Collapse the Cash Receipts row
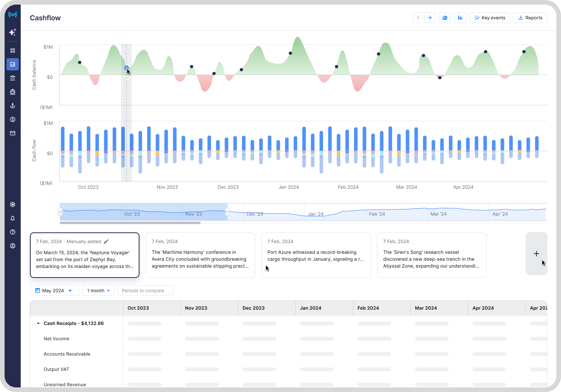 (x=38, y=323)
